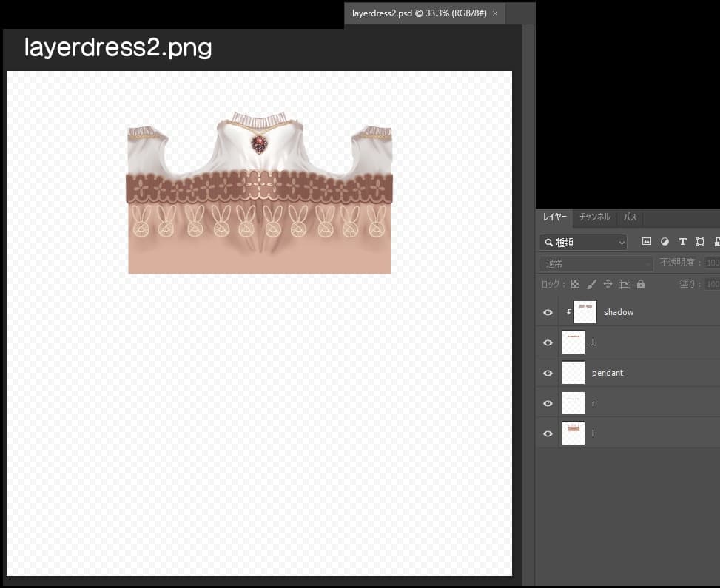The height and width of the screenshot is (588, 720).
Task: Click the lock all padlock icon
Action: [x=641, y=284]
